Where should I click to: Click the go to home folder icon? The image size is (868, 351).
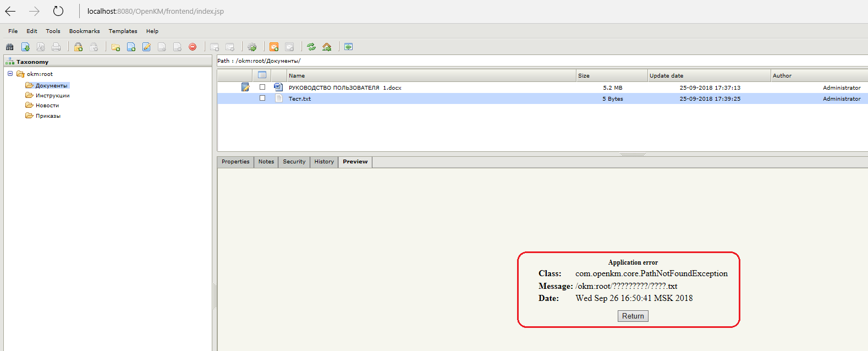click(327, 47)
